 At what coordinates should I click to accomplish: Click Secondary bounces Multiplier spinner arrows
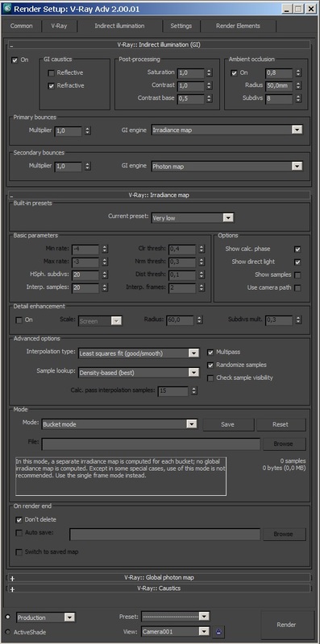[88, 167]
